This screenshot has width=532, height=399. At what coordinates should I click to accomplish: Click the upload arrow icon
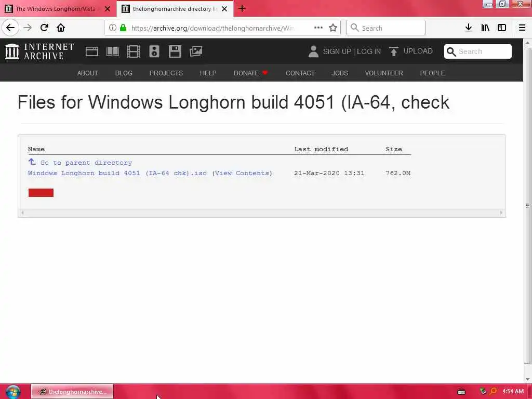coord(394,51)
